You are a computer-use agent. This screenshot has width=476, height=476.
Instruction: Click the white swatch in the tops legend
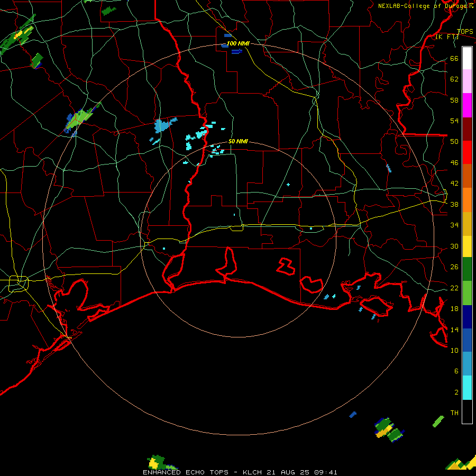[467, 58]
